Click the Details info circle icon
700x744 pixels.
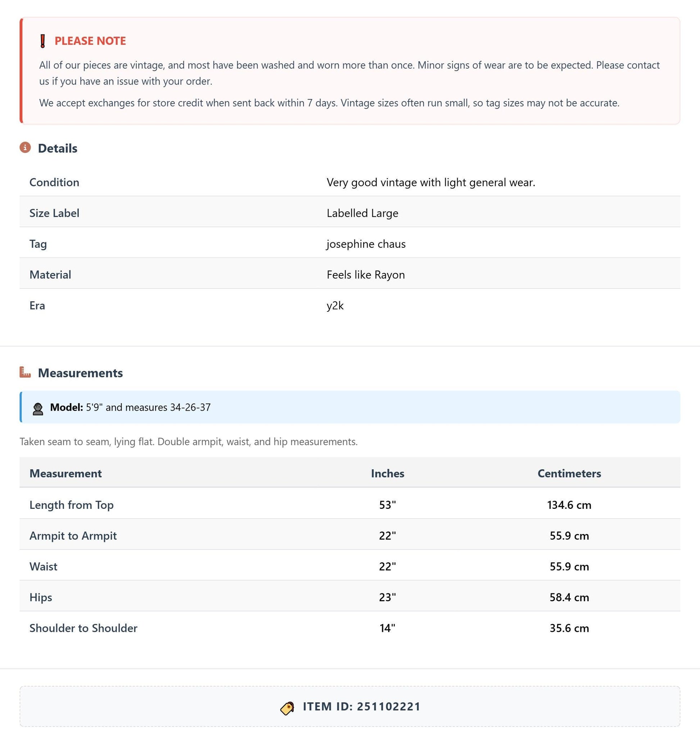tap(25, 147)
